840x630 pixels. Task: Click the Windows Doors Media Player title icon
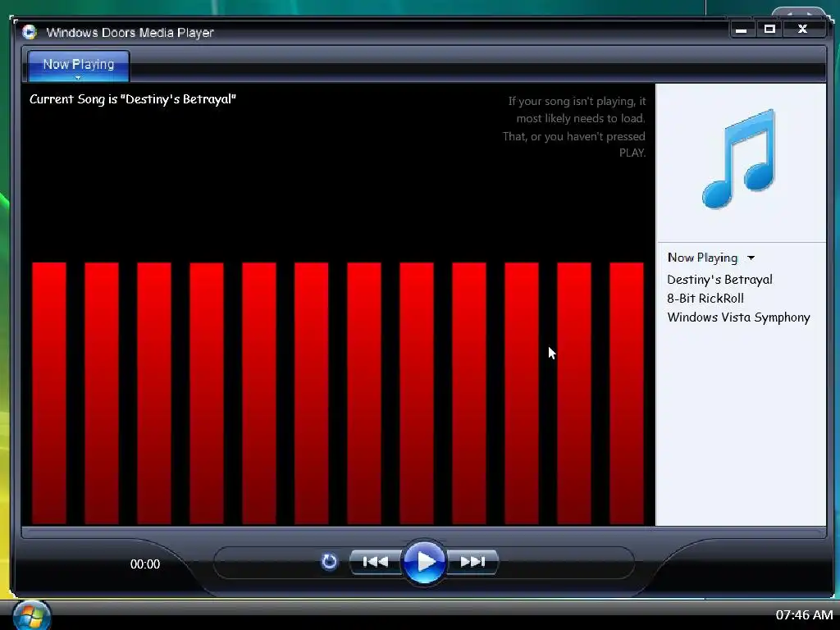(x=30, y=32)
